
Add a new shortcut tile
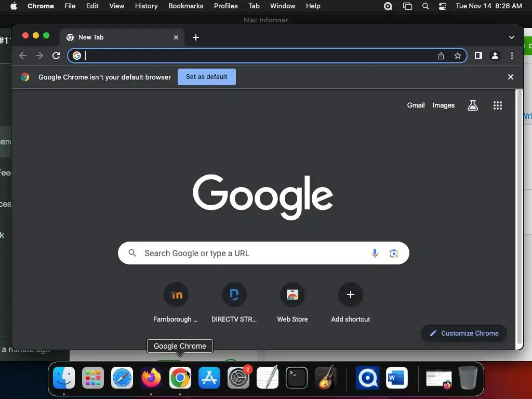351,302
